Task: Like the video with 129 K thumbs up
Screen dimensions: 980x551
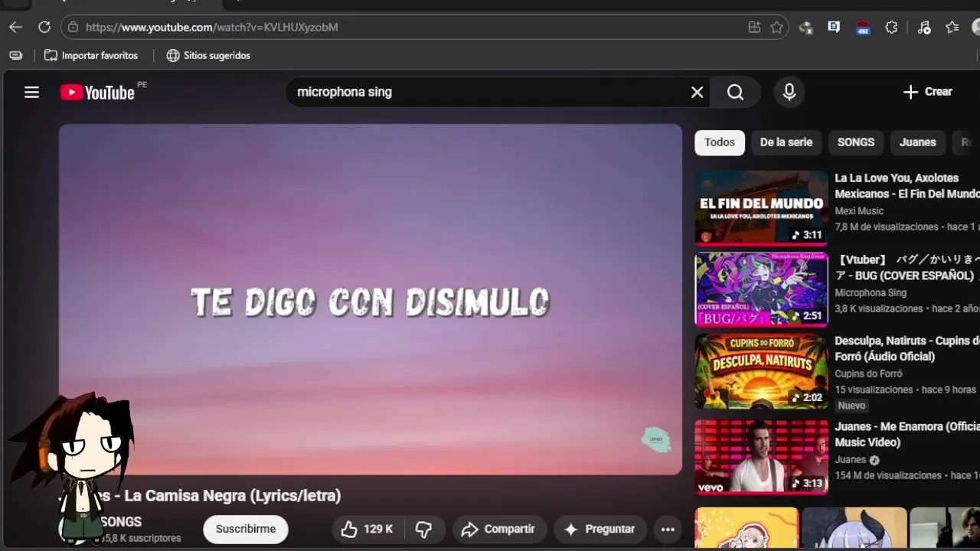Action: tap(367, 529)
